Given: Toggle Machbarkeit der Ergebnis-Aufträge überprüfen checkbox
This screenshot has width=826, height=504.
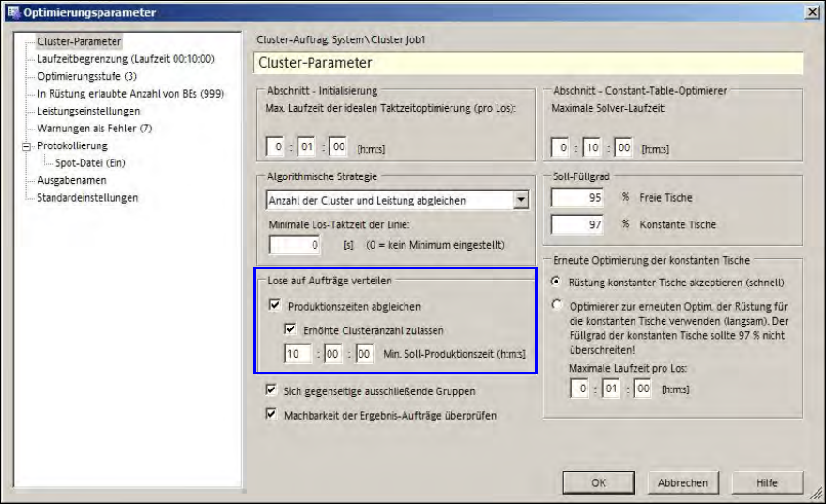Looking at the screenshot, I should pos(270,414).
